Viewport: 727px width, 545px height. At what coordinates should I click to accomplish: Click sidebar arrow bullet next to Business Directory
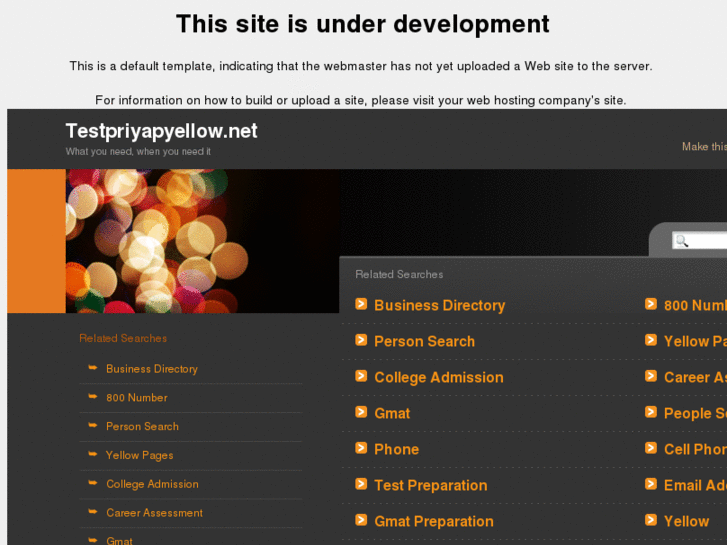(x=93, y=368)
